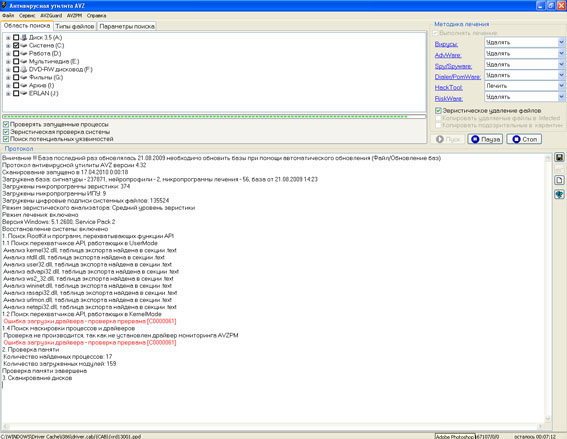The height and width of the screenshot is (439, 567).
Task: Click the drive icon of Система (C:)
Action: pos(24,45)
